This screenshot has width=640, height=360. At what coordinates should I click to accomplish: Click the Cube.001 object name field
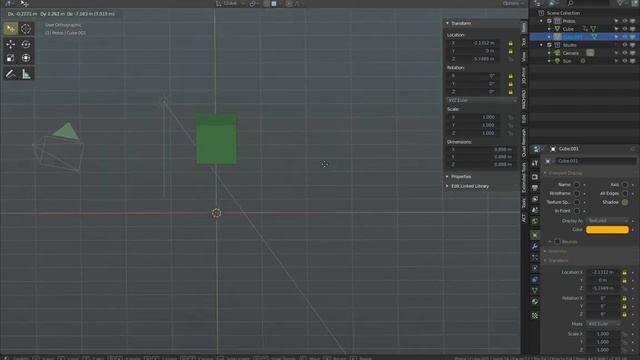click(596, 161)
